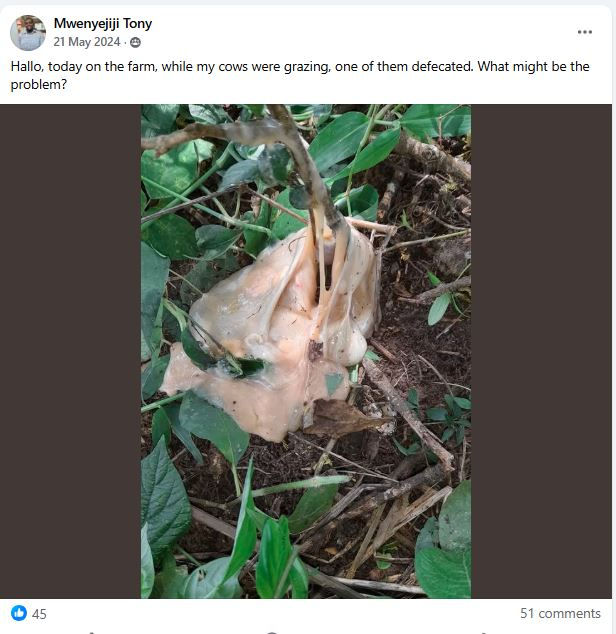Click the dot separator after post date
The image size is (616, 634).
125,43
